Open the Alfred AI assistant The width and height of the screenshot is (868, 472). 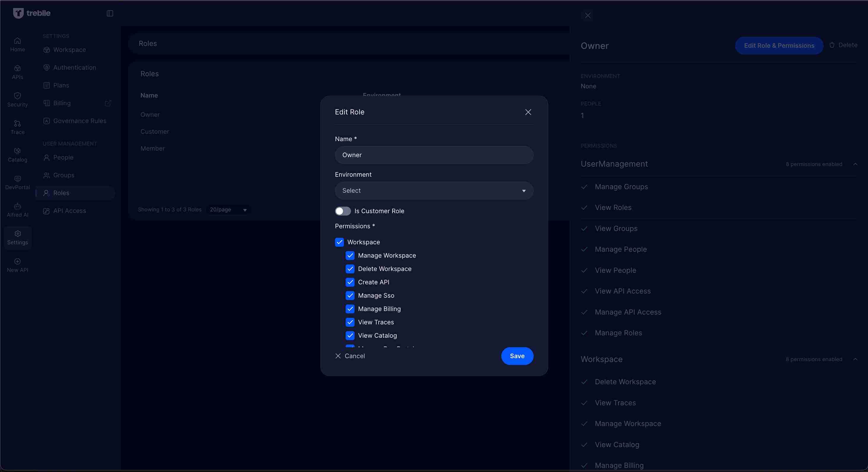tap(17, 210)
